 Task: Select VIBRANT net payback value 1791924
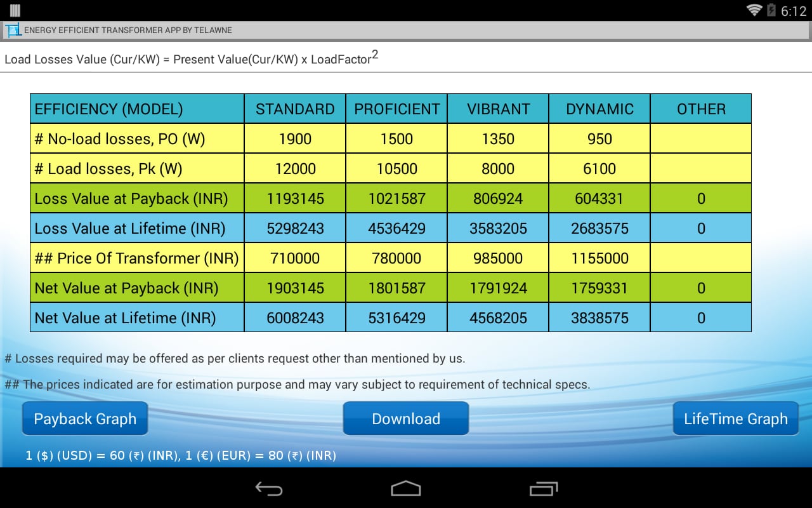pos(498,288)
